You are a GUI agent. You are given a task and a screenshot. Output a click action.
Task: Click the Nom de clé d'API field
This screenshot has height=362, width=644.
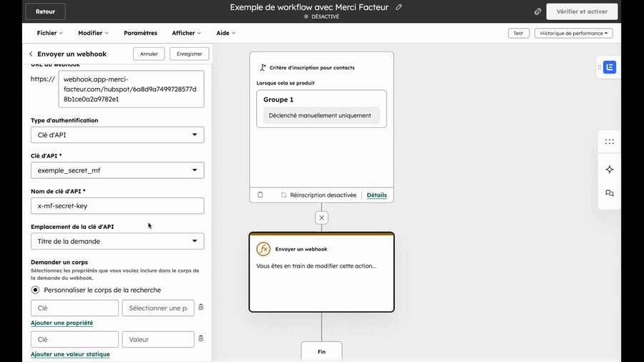[x=117, y=205]
